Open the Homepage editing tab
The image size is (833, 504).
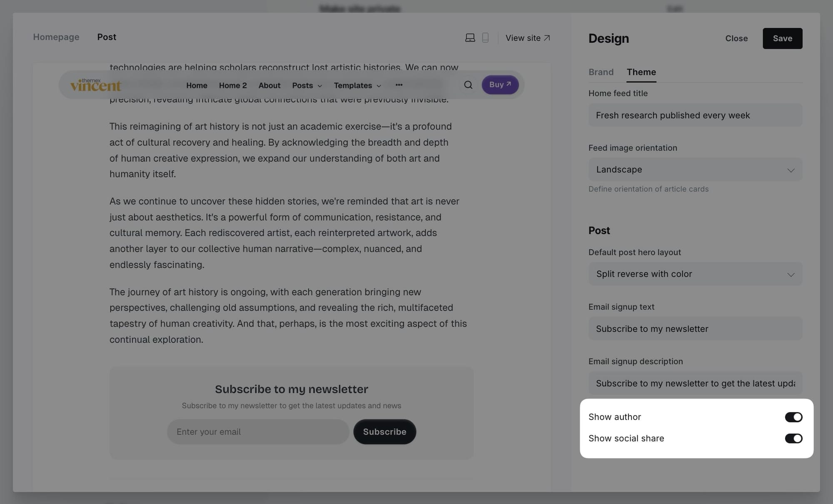pyautogui.click(x=56, y=37)
